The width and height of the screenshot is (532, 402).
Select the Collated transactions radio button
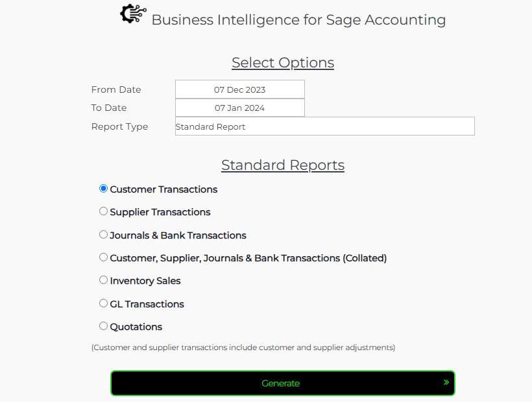coord(103,257)
